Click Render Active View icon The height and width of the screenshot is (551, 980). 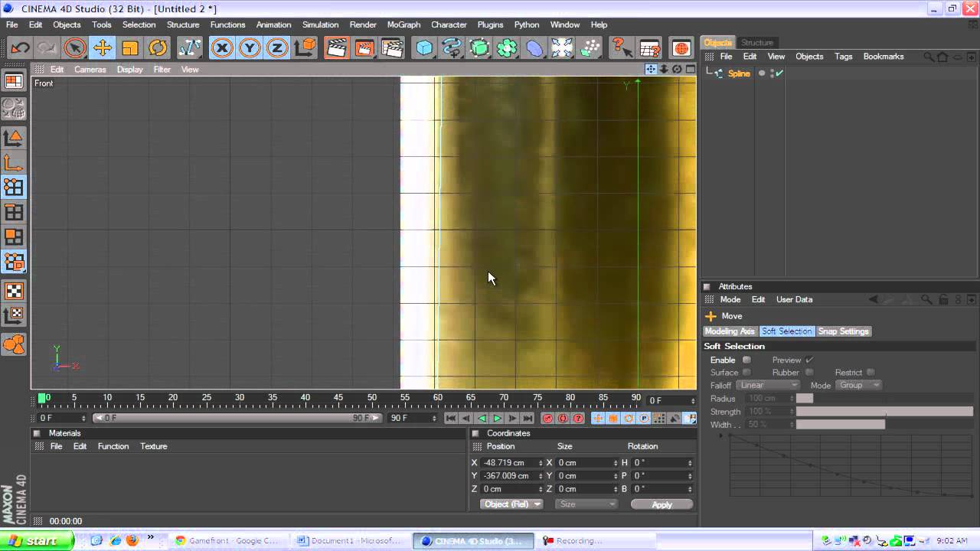point(336,48)
